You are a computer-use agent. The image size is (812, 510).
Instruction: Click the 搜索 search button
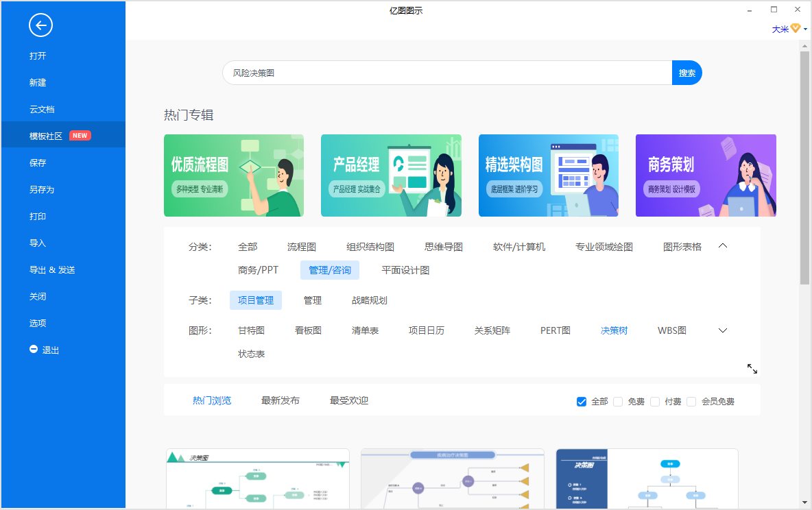tap(686, 73)
